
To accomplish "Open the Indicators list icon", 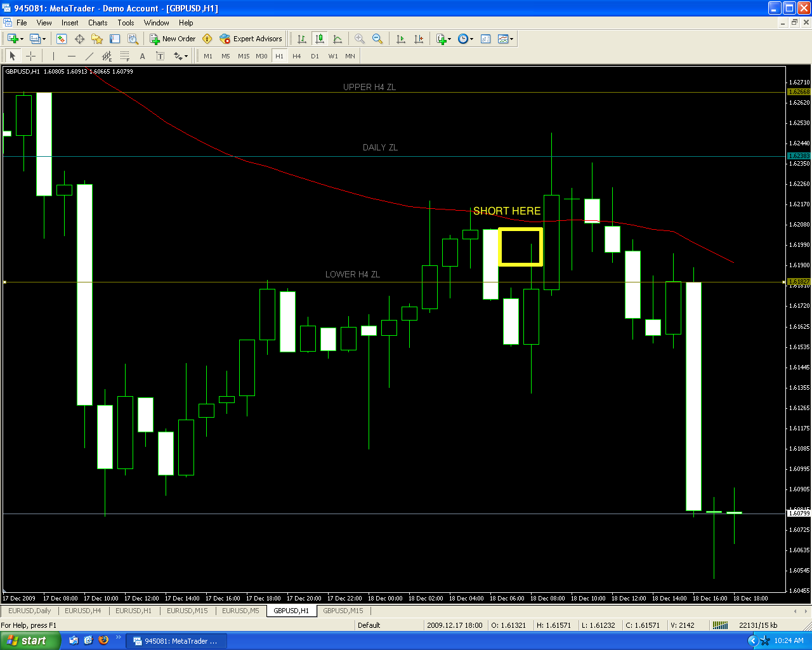I will pyautogui.click(x=442, y=39).
